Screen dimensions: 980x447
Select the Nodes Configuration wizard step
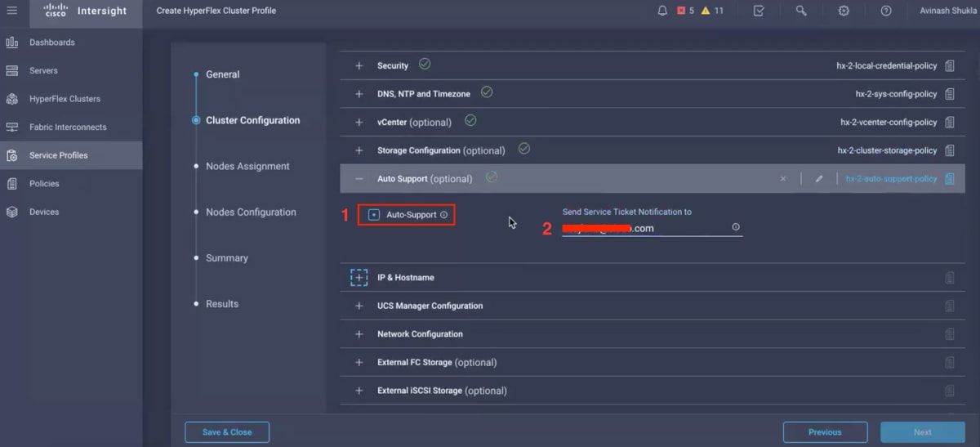[251, 212]
